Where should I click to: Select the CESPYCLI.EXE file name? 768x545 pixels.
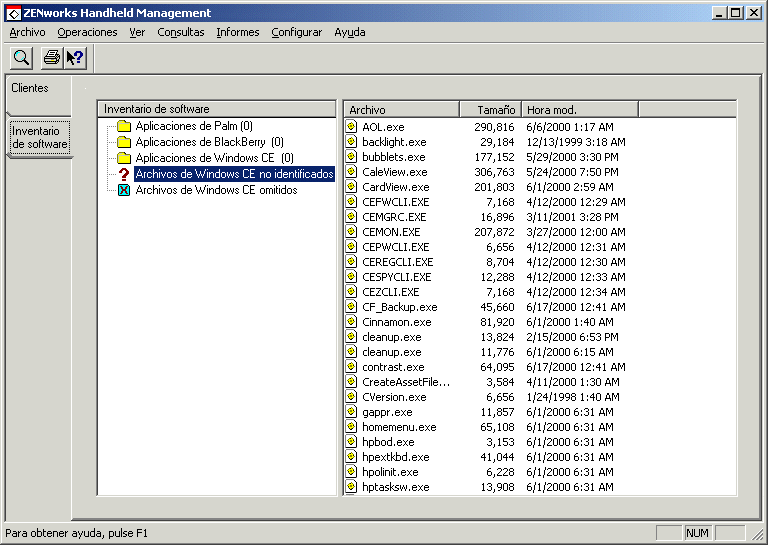397,277
